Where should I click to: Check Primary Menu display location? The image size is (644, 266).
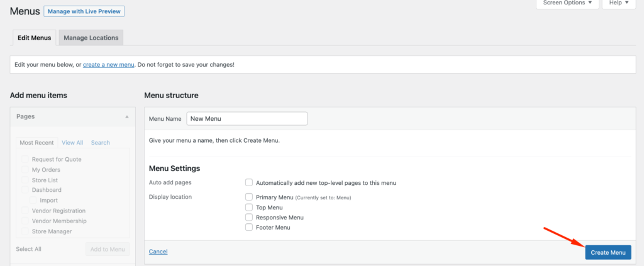click(249, 197)
